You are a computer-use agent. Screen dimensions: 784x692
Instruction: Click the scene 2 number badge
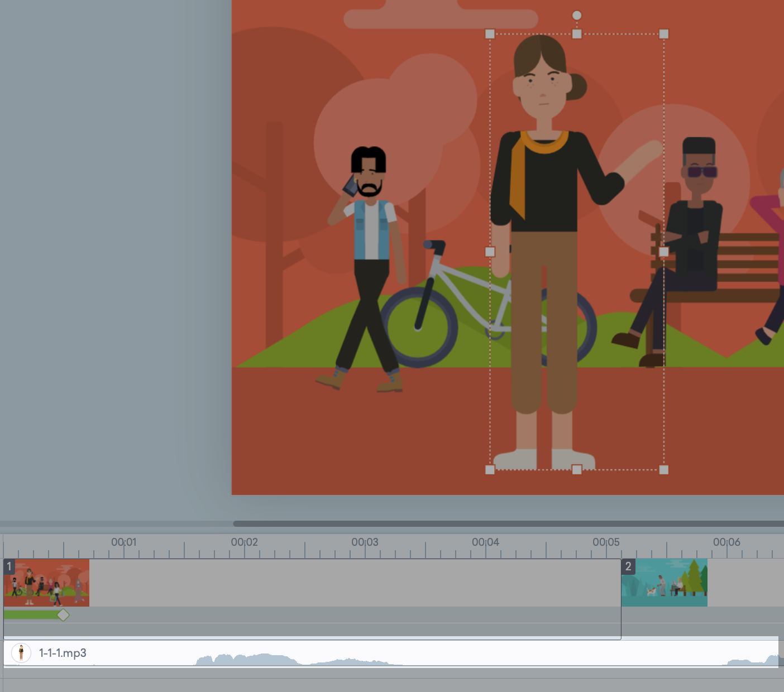[628, 566]
